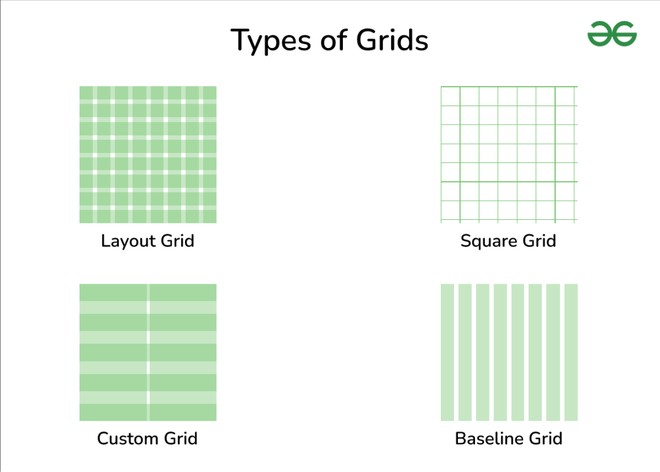Select the "Baseline Grid" caption
The width and height of the screenshot is (660, 472).
point(508,438)
